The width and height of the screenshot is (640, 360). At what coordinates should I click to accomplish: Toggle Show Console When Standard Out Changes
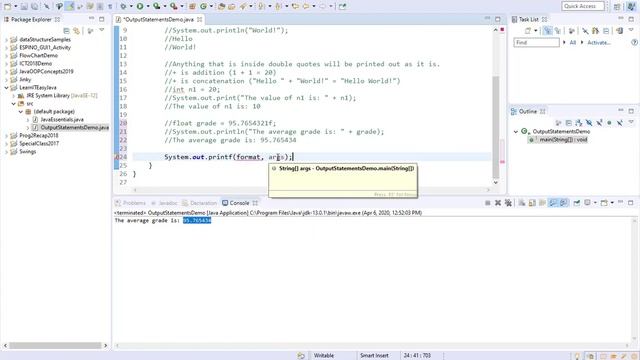pos(553,203)
